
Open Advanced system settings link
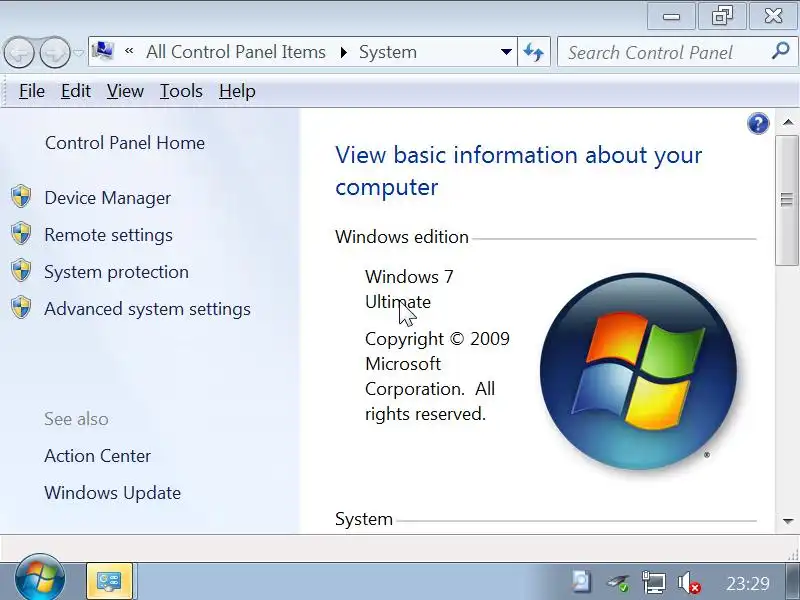147,309
